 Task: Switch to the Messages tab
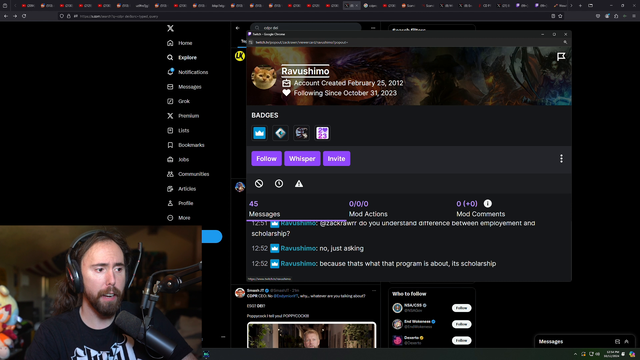264,209
